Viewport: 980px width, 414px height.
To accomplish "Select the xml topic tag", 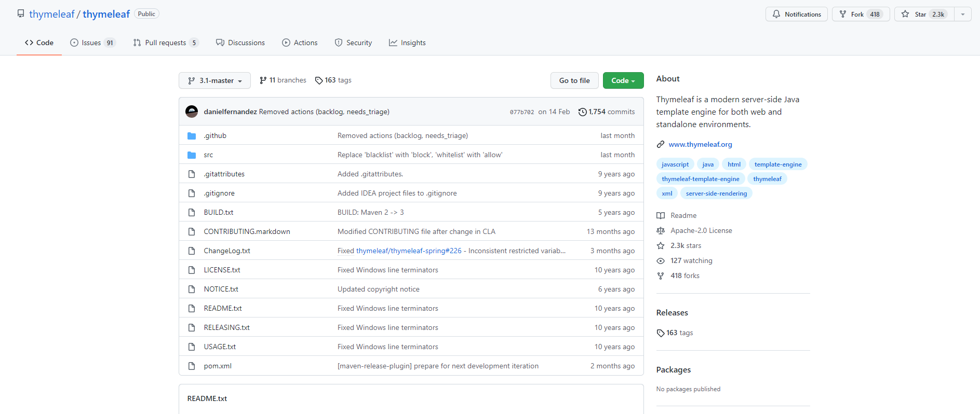I will tap(667, 194).
